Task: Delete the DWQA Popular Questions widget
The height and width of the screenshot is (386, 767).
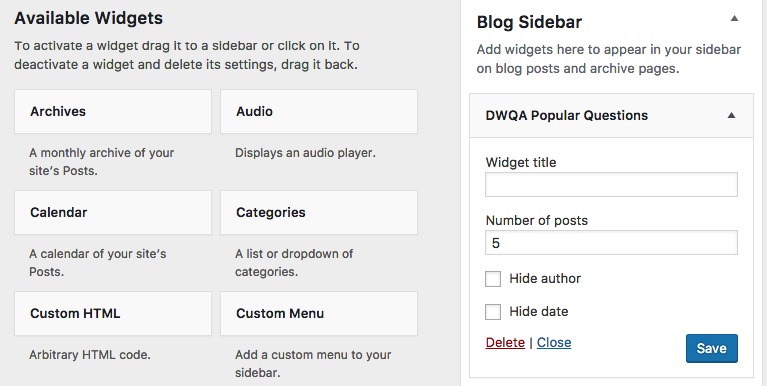Action: tap(505, 342)
